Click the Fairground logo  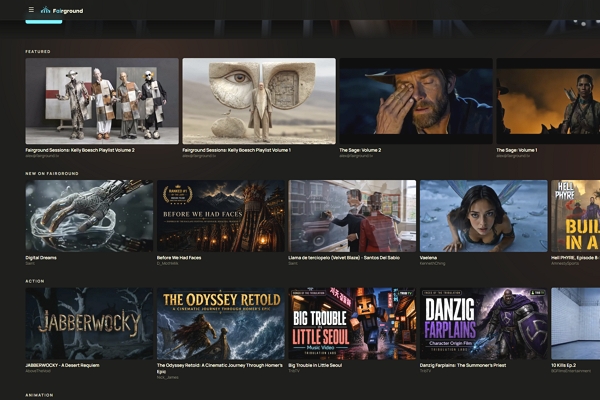(62, 10)
